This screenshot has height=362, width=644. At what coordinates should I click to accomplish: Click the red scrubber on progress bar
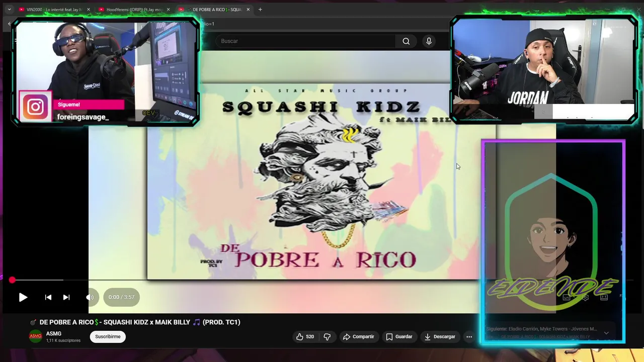click(12, 280)
